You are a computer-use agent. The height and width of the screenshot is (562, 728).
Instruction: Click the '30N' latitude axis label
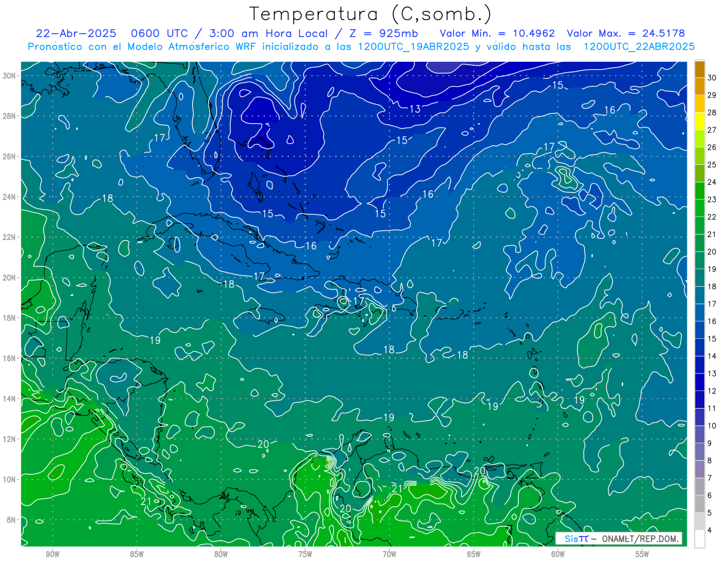(10, 76)
